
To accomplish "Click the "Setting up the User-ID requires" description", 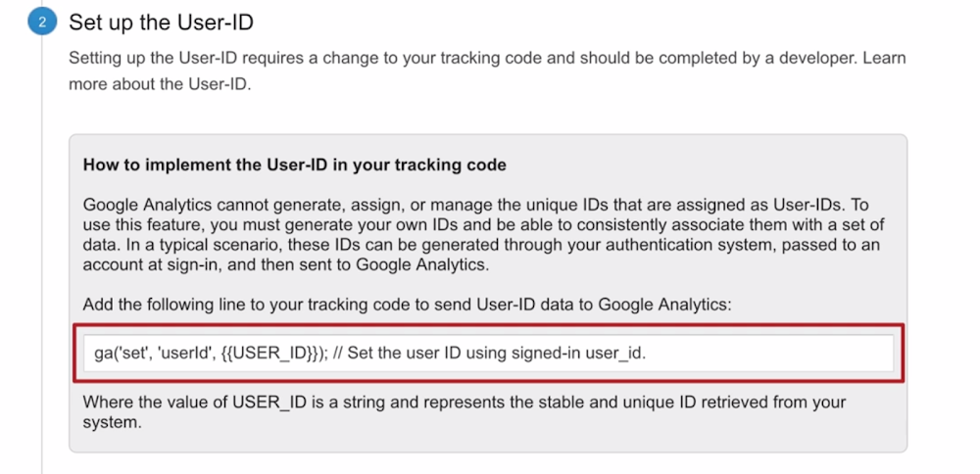I will (x=487, y=71).
